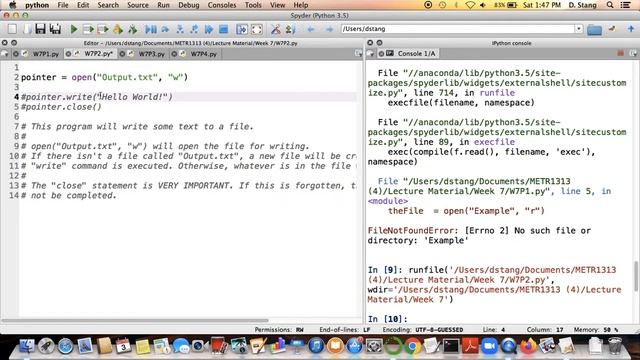Screen dimensions: 640x360
Task: Open the Search menu
Action: tap(108, 5)
